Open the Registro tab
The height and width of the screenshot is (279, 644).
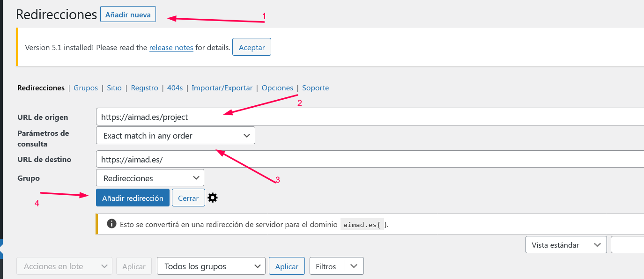[144, 88]
